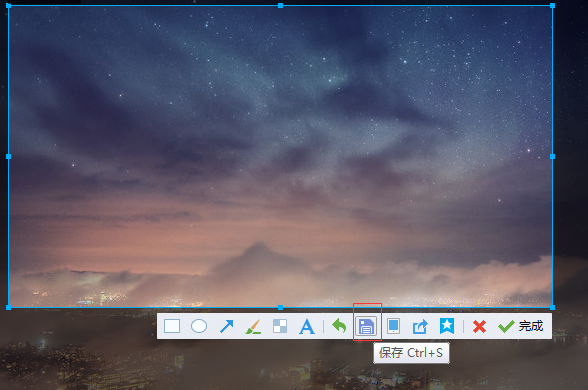
Task: Finish capture with 完成 button
Action: pyautogui.click(x=520, y=326)
